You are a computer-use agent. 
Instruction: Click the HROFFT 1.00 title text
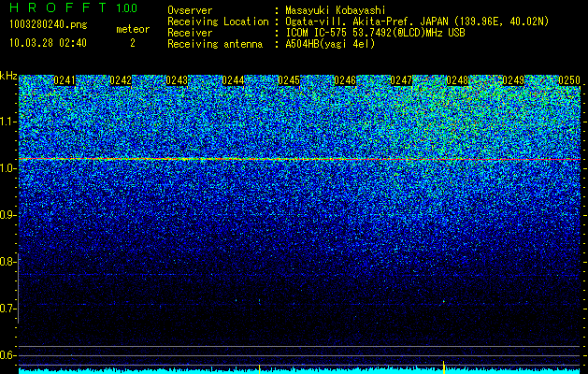[74, 7]
